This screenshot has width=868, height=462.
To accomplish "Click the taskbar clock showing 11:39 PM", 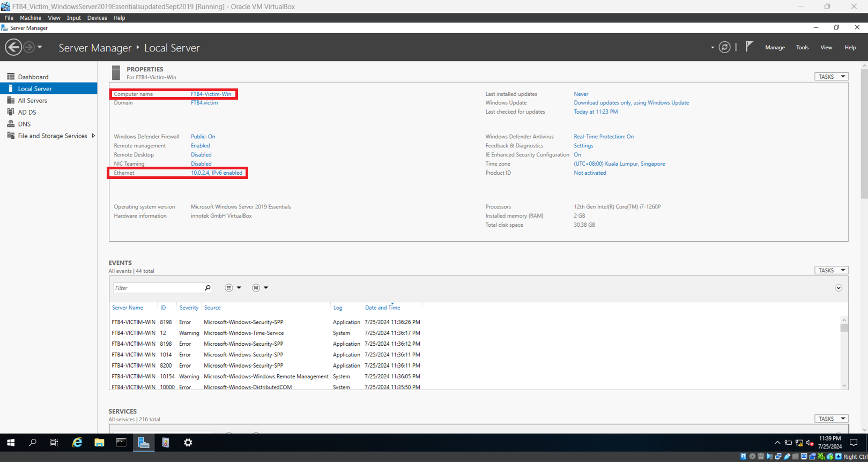I will (830, 442).
